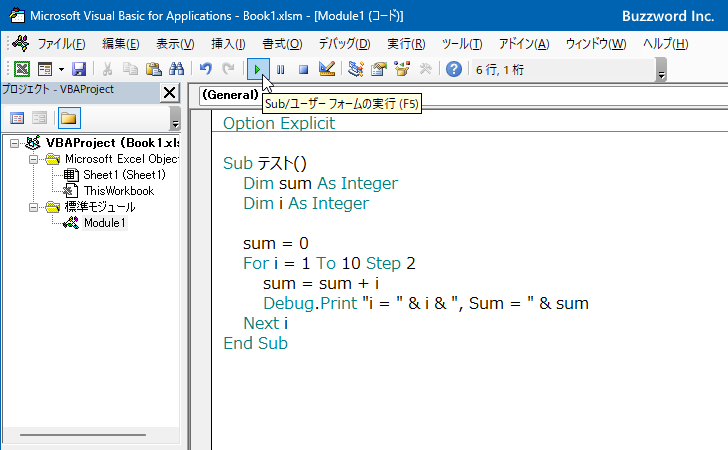Select ThisWorkbook in project tree
Viewport: 728px width, 450px height.
[119, 191]
